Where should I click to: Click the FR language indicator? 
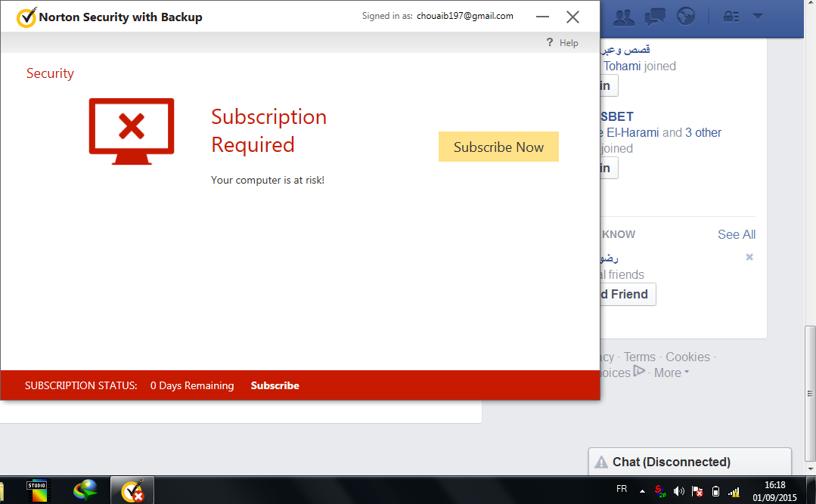tap(622, 489)
